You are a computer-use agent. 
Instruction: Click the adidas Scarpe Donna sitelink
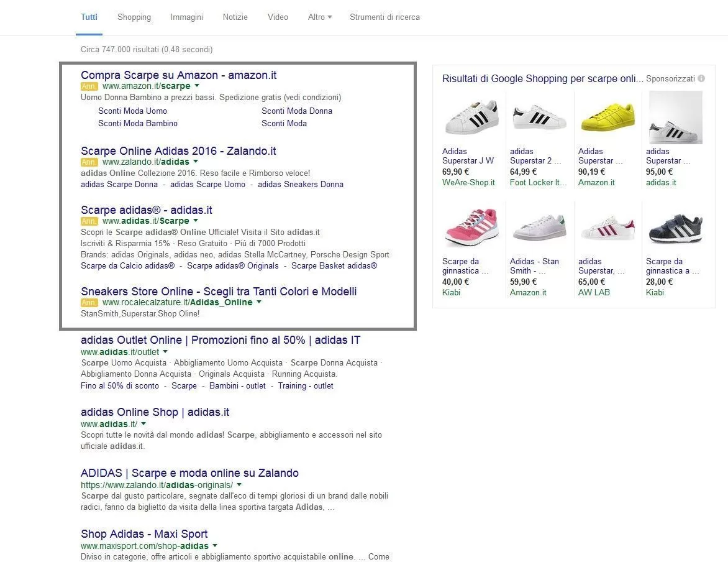pyautogui.click(x=119, y=185)
